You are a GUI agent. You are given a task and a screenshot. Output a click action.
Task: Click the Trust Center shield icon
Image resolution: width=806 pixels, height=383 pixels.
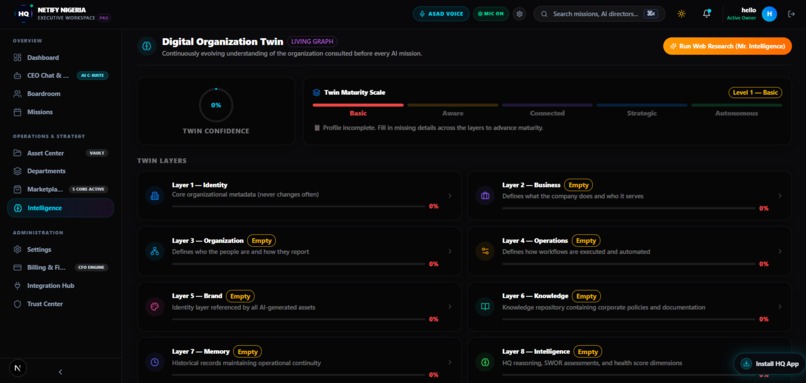coord(17,304)
